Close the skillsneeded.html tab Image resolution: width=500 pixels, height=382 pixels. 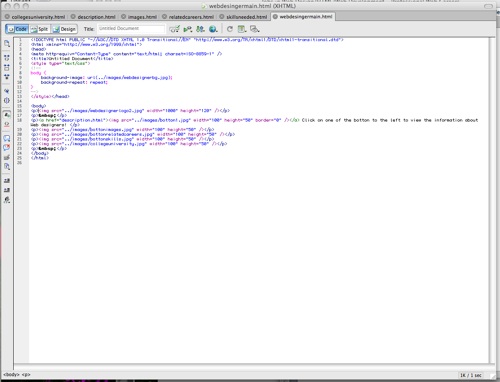[x=222, y=16]
